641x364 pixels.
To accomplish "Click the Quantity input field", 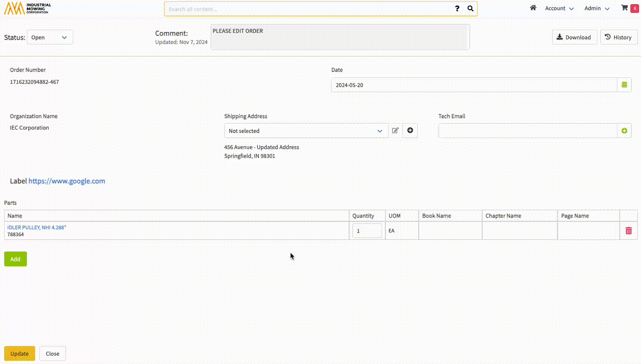I will [x=367, y=231].
